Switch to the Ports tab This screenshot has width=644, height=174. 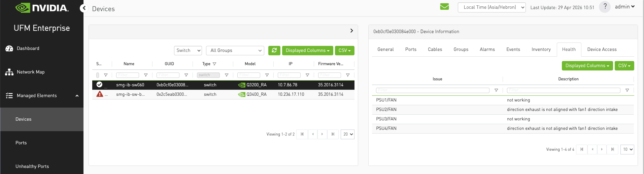coord(411,50)
